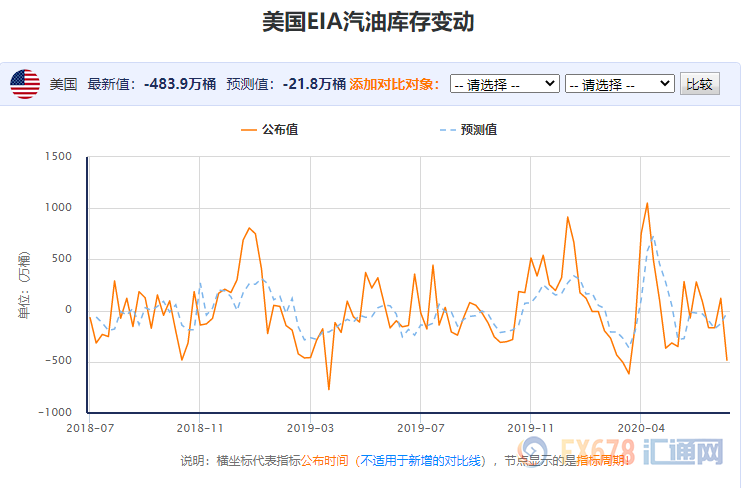
Task: Click the 2019-07 x-axis label
Action: click(x=420, y=426)
